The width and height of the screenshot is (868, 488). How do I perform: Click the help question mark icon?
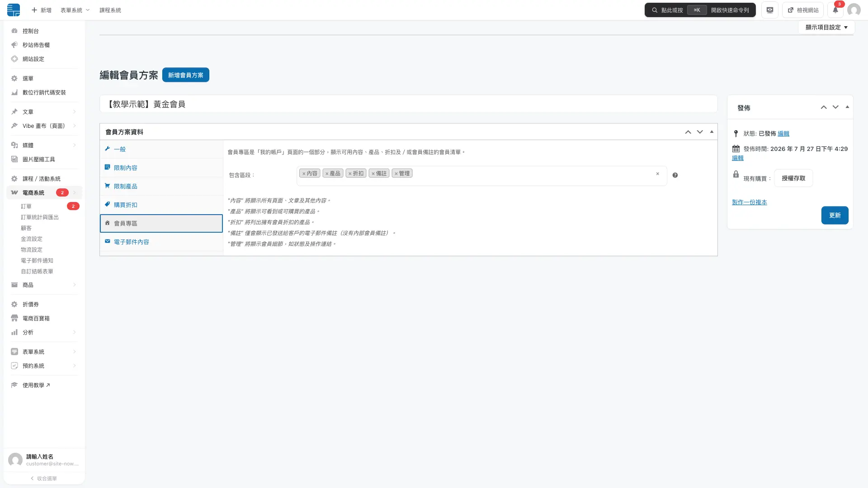pos(675,175)
